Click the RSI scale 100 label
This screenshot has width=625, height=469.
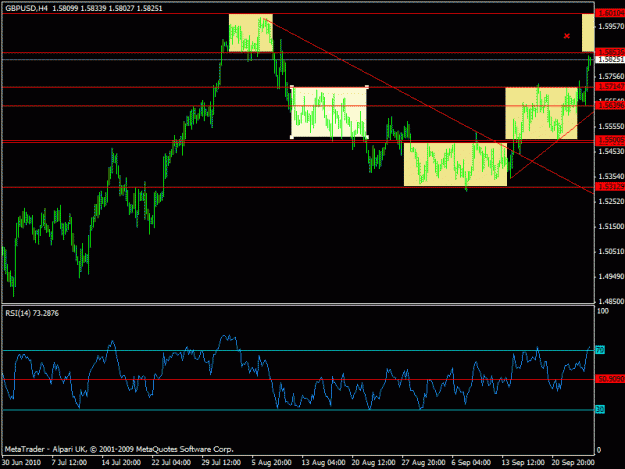tap(603, 311)
